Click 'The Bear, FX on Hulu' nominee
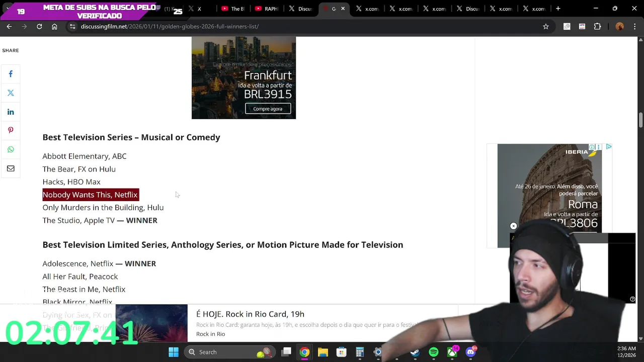This screenshot has width=644, height=362. point(79,169)
